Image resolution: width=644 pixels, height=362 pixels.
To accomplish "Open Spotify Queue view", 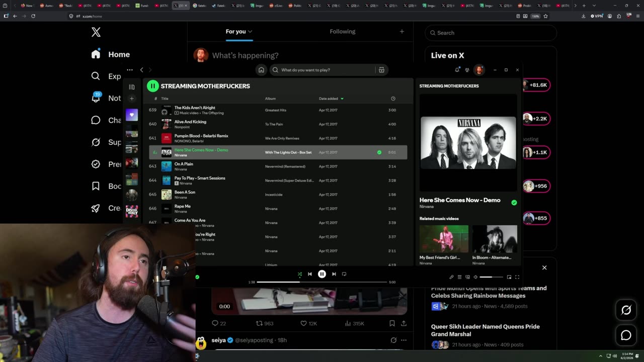I will pos(459,277).
